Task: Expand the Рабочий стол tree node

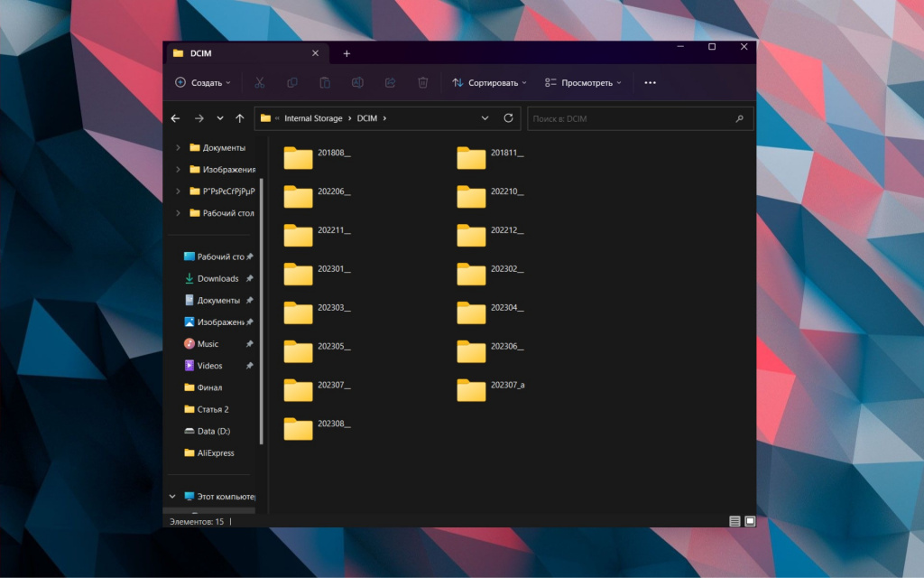Action: 178,213
